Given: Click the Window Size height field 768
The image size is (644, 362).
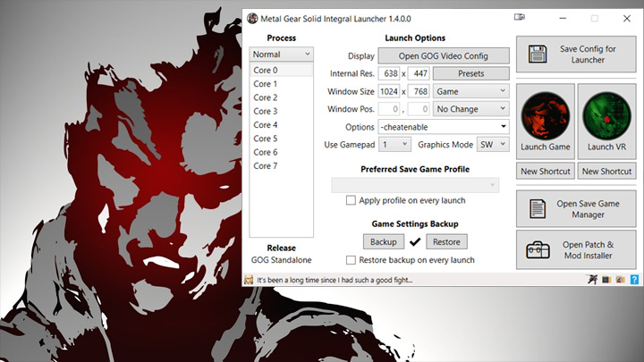Looking at the screenshot, I should 419,91.
